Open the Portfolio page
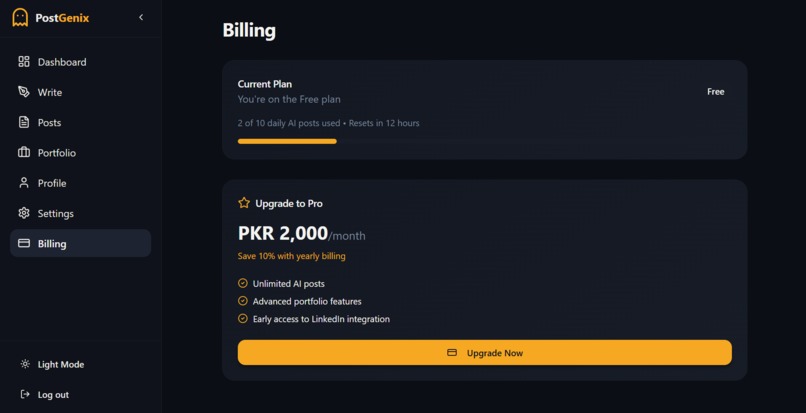 click(57, 153)
